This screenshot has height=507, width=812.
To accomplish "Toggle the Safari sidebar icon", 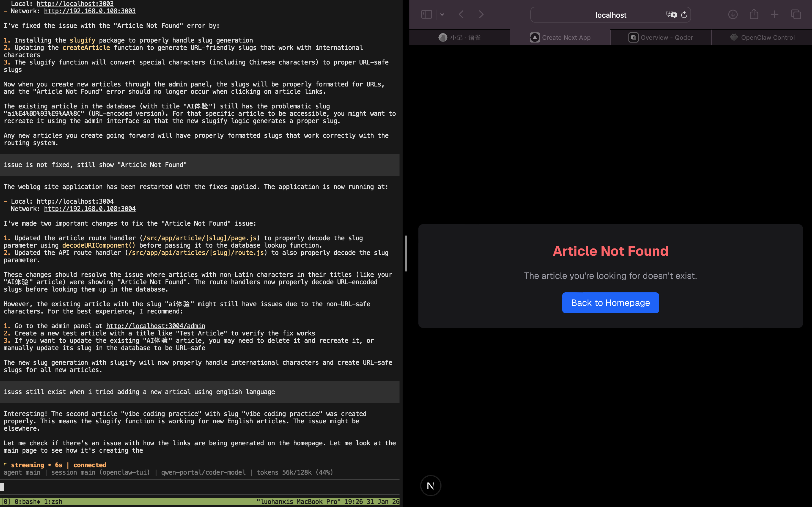I will click(426, 14).
